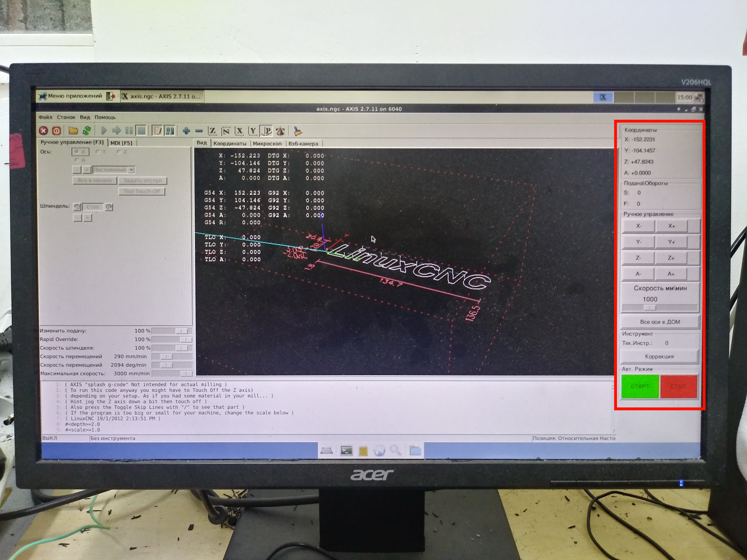Toggle the skip lines toolbar button
This screenshot has width=747, height=560.
157,131
